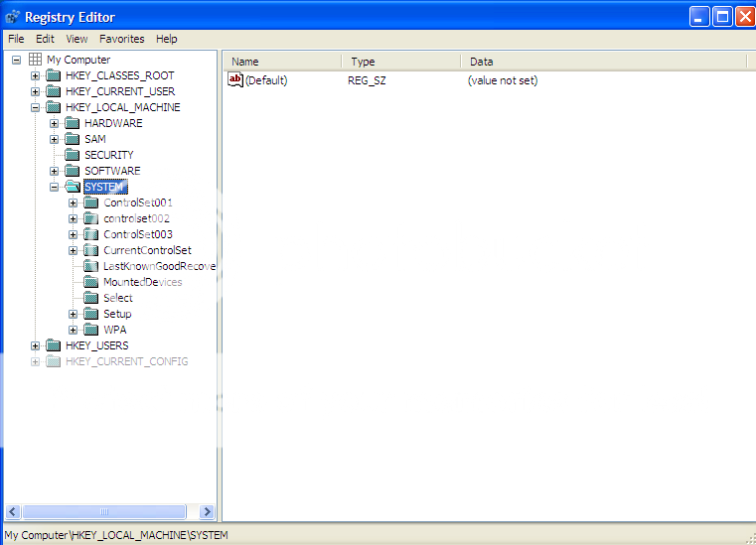Click the SECURITY key folder icon
The image size is (756, 545).
73,155
